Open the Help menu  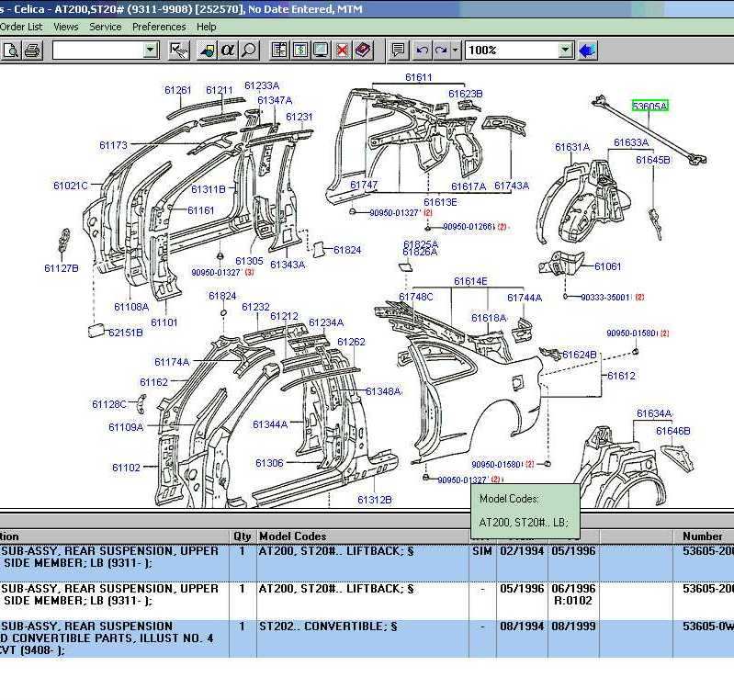coord(207,27)
